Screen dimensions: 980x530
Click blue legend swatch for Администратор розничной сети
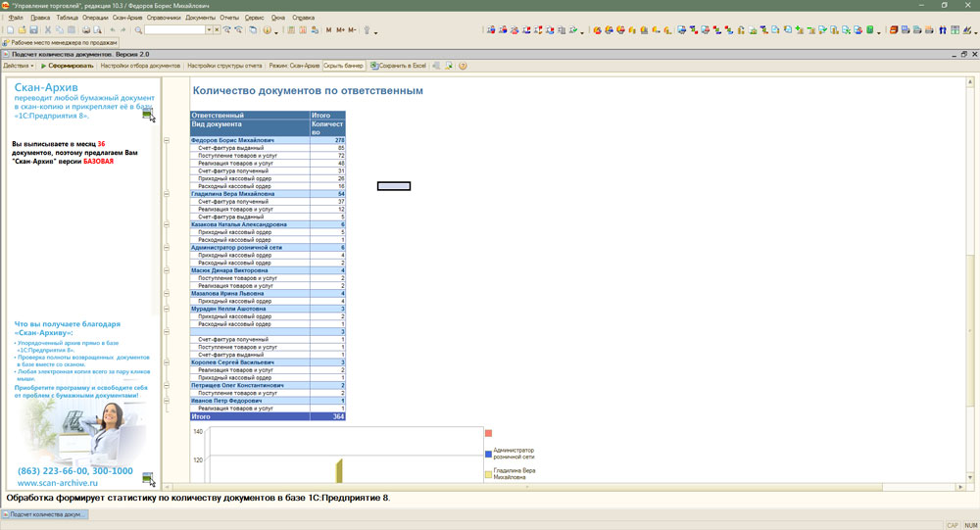[488, 454]
